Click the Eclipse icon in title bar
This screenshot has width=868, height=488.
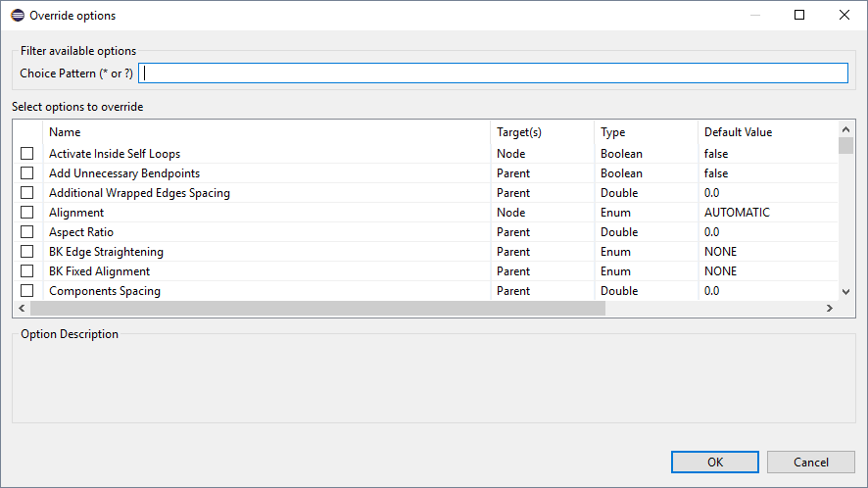(x=17, y=16)
